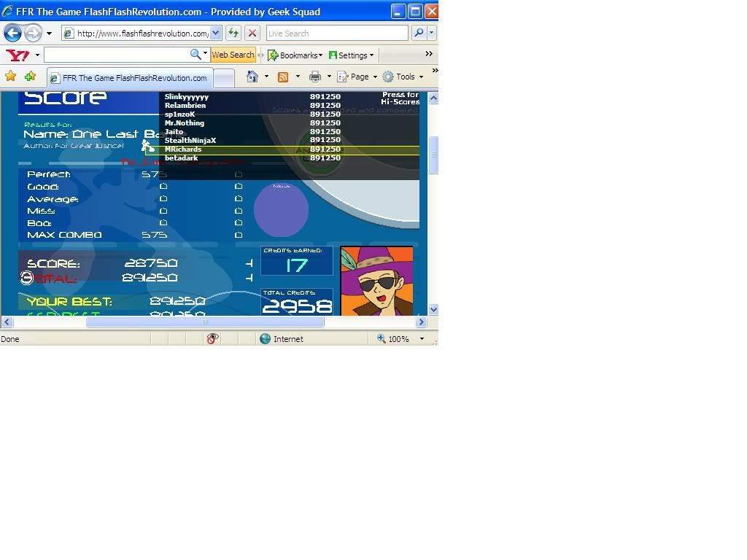Go to Home page icon
This screenshot has height=560, width=747.
click(252, 77)
